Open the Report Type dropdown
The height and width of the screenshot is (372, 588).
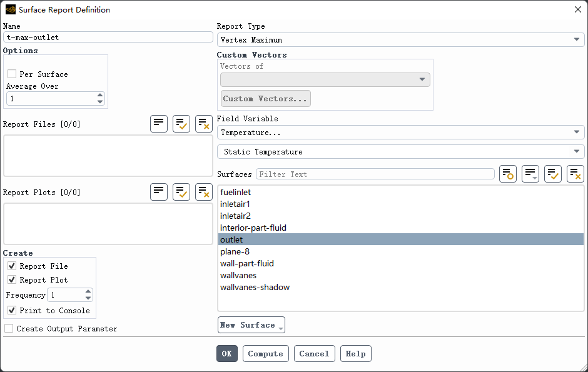pyautogui.click(x=400, y=39)
